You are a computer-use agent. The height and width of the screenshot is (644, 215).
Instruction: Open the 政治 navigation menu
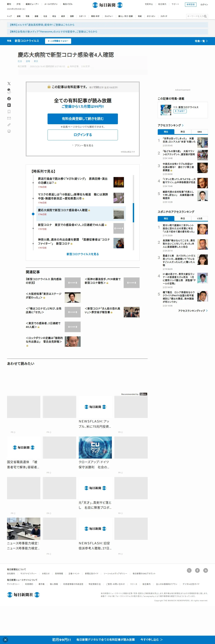[x=54, y=16]
